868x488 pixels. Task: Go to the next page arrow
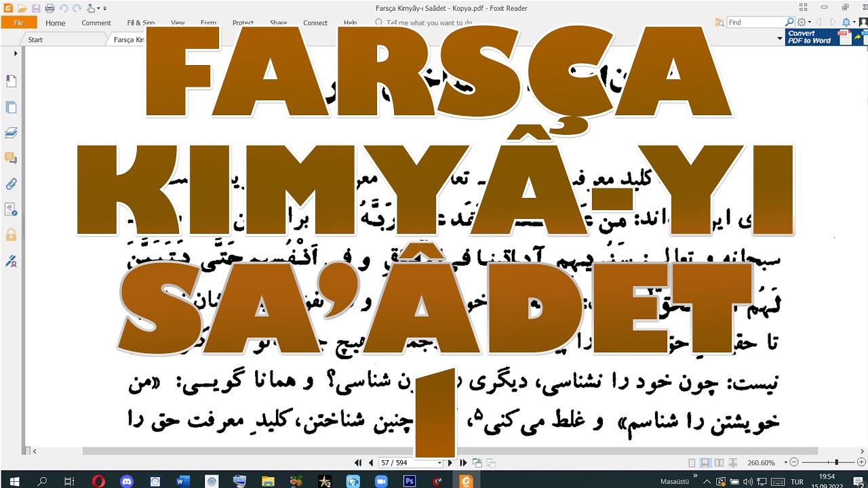click(x=450, y=463)
